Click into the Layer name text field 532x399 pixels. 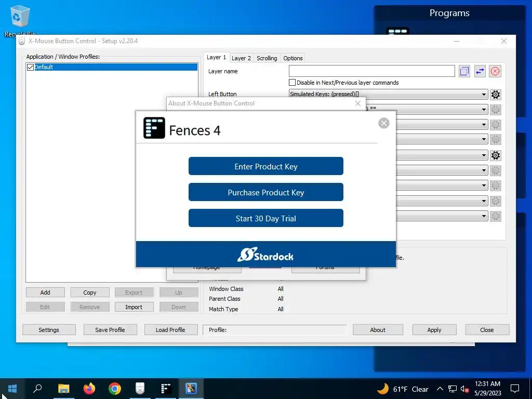pos(372,71)
